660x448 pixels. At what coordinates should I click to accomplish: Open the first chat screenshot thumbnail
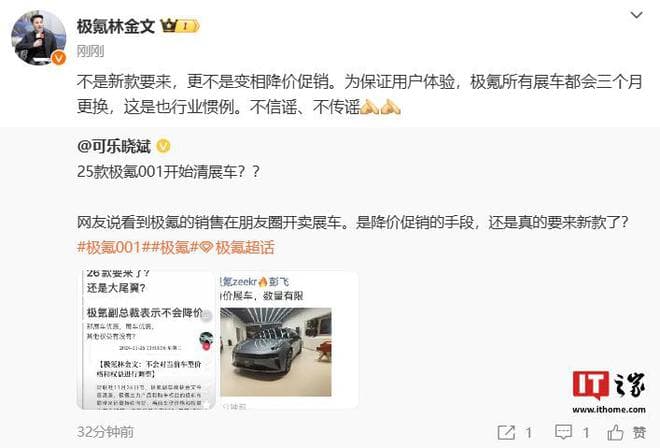point(146,340)
